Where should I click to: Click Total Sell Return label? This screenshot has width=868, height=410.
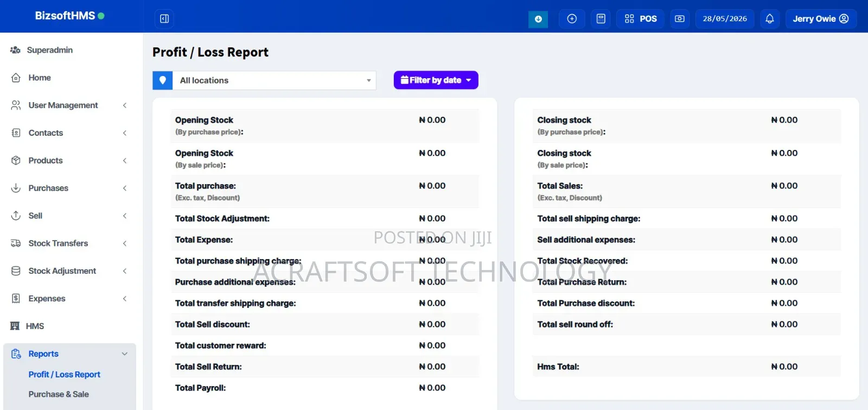[208, 367]
